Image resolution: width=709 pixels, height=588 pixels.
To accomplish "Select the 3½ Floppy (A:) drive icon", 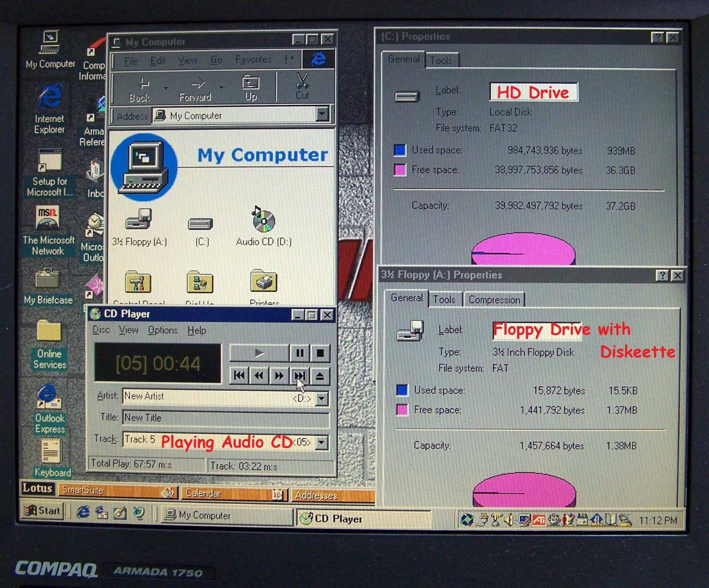I will [x=139, y=227].
